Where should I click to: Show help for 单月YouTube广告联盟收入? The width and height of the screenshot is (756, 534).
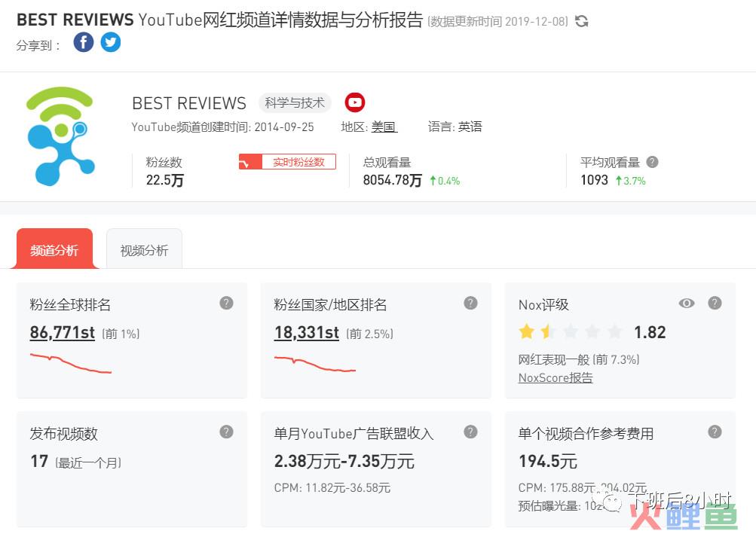pyautogui.click(x=470, y=432)
